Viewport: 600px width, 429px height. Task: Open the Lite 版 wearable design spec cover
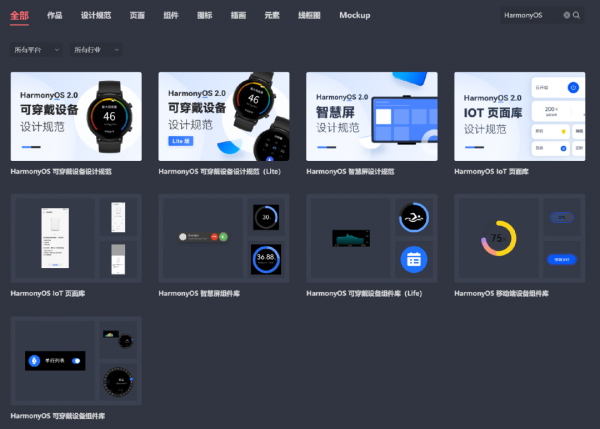tap(224, 116)
